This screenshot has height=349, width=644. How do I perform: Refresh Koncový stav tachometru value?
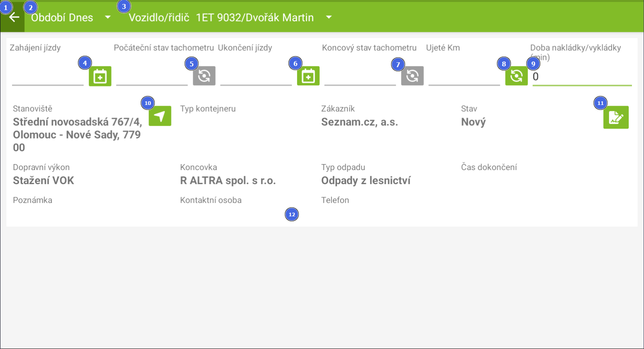coord(412,76)
